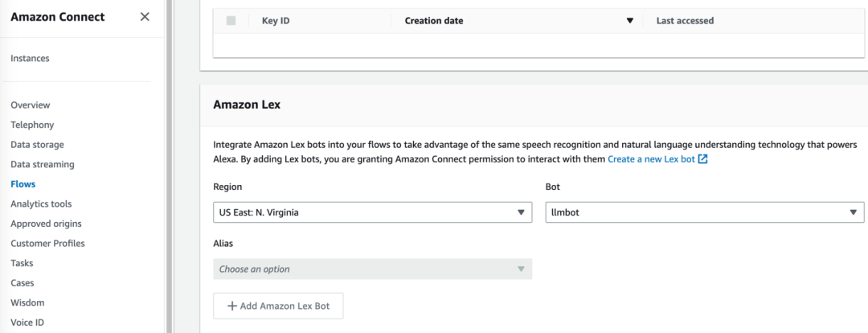Viewport: 868px width, 333px height.
Task: Select the Flows menu item
Action: (23, 184)
